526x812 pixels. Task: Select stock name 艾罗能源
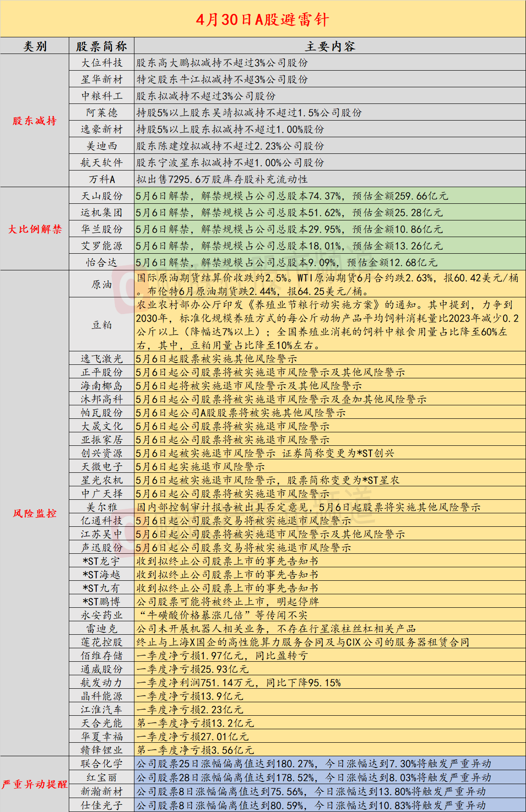coord(102,246)
